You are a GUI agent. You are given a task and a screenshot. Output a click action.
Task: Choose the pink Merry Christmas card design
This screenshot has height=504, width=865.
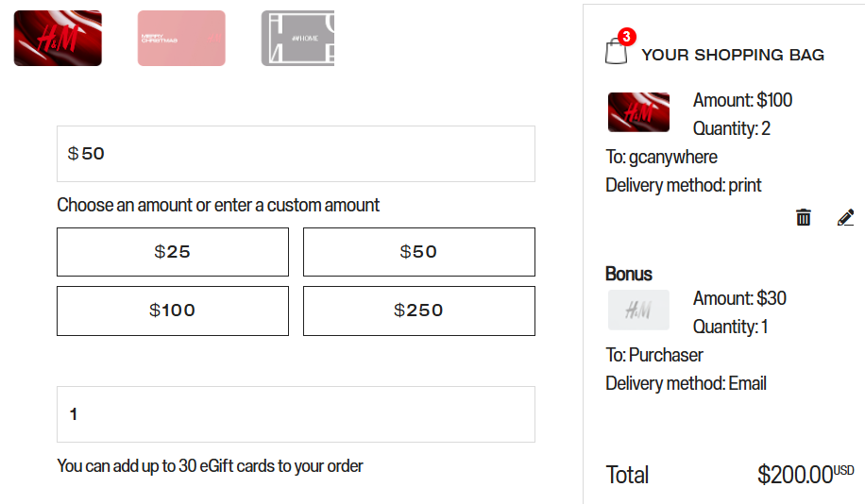tap(181, 39)
